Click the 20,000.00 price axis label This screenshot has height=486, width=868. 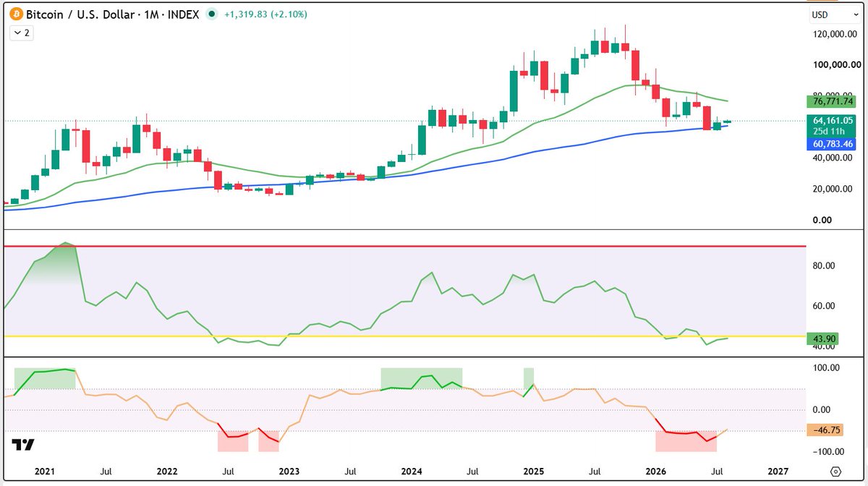tap(833, 189)
